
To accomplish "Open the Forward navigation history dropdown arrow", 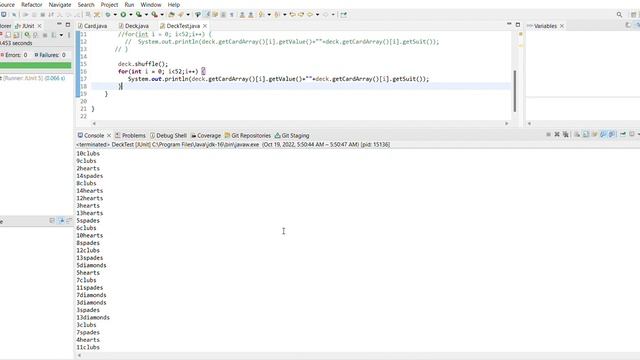I will [x=333, y=14].
